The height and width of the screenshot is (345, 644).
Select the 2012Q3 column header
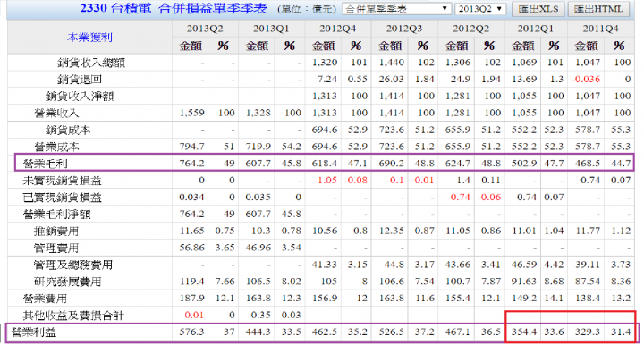404,29
